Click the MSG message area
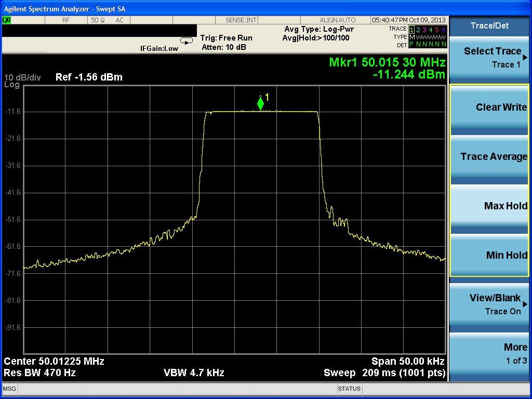This screenshot has width=532, height=399. tap(9, 389)
